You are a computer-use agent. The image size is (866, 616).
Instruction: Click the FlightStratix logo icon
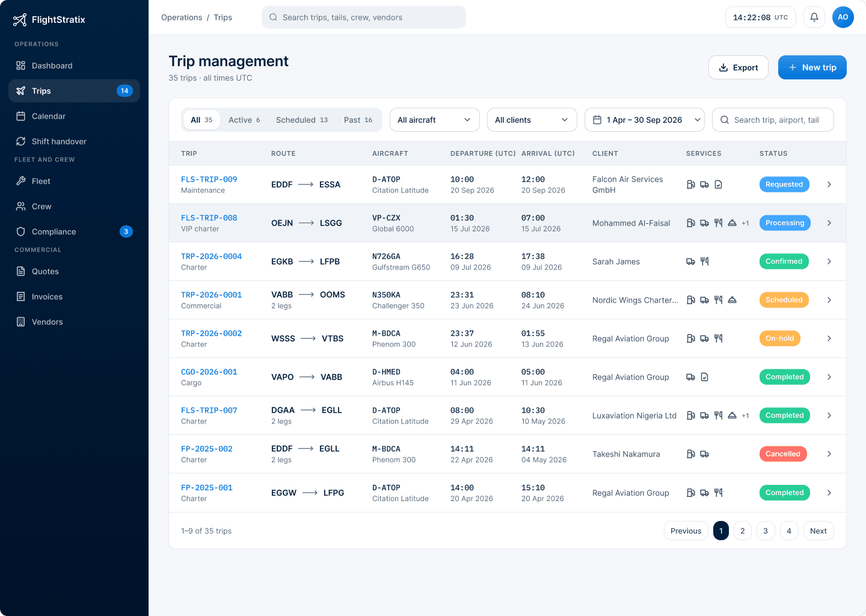tap(20, 20)
